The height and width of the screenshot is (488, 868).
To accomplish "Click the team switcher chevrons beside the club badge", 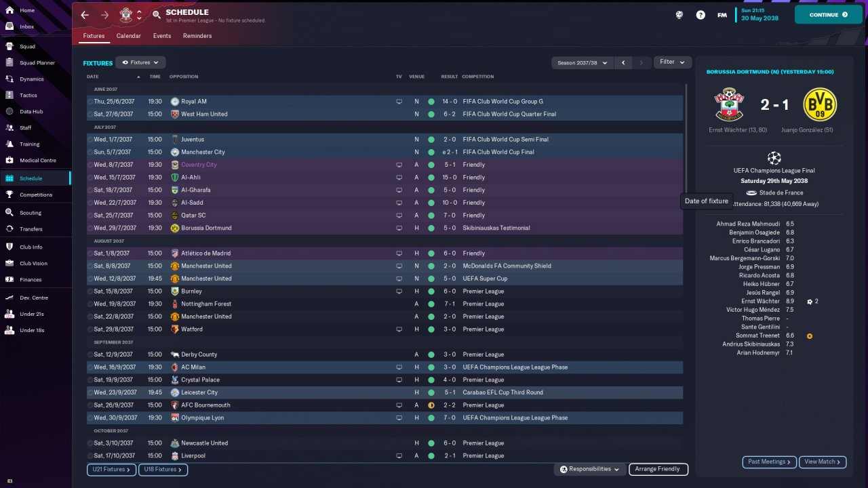I will tap(139, 15).
